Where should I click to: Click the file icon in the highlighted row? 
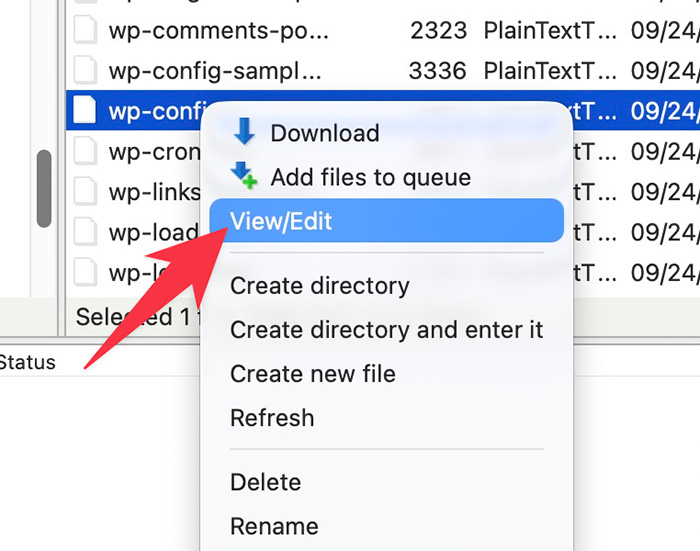pos(86,111)
